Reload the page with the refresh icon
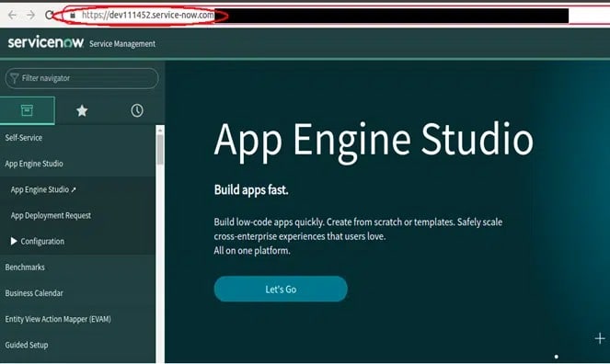This screenshot has height=364, width=610. pyautogui.click(x=49, y=15)
